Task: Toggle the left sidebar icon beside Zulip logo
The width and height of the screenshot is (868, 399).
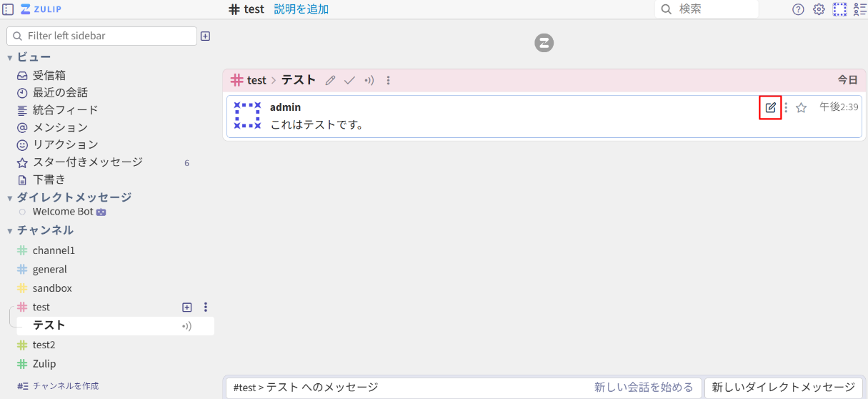Action: (9, 9)
